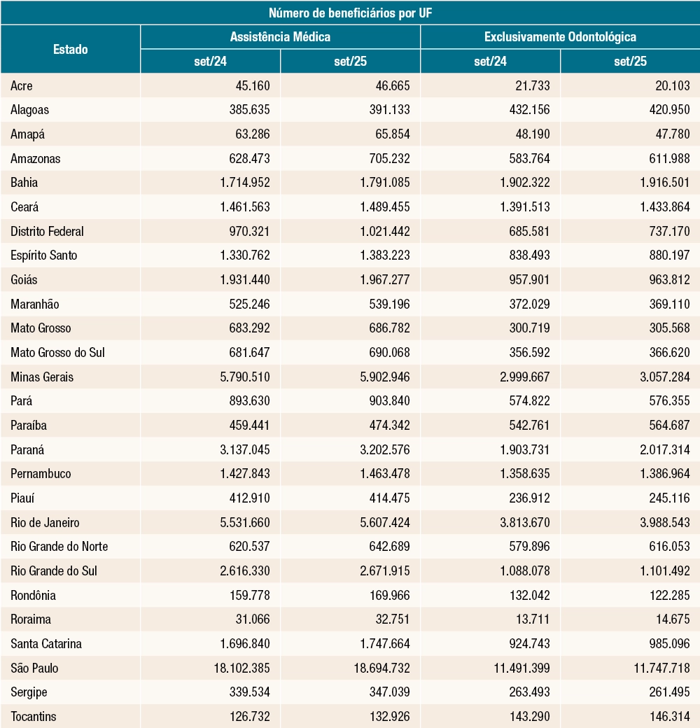Select Mato Grosso do Sul label
The image size is (700, 728).
click(x=57, y=352)
